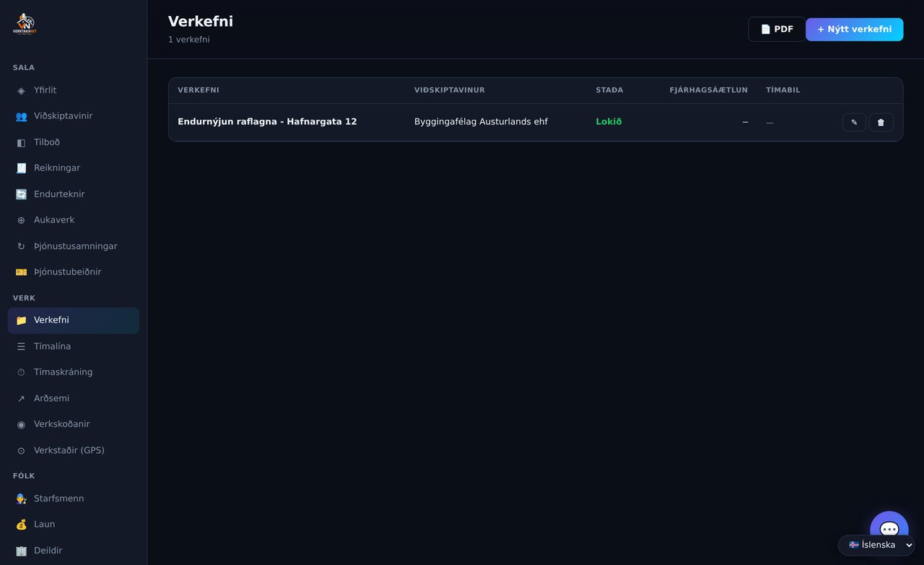Open Tímaskráning from the sidebar
924x565 pixels.
point(74,373)
